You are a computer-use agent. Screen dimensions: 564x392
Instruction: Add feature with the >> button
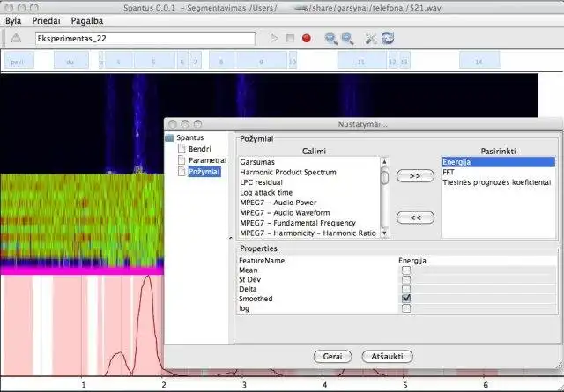pyautogui.click(x=415, y=176)
